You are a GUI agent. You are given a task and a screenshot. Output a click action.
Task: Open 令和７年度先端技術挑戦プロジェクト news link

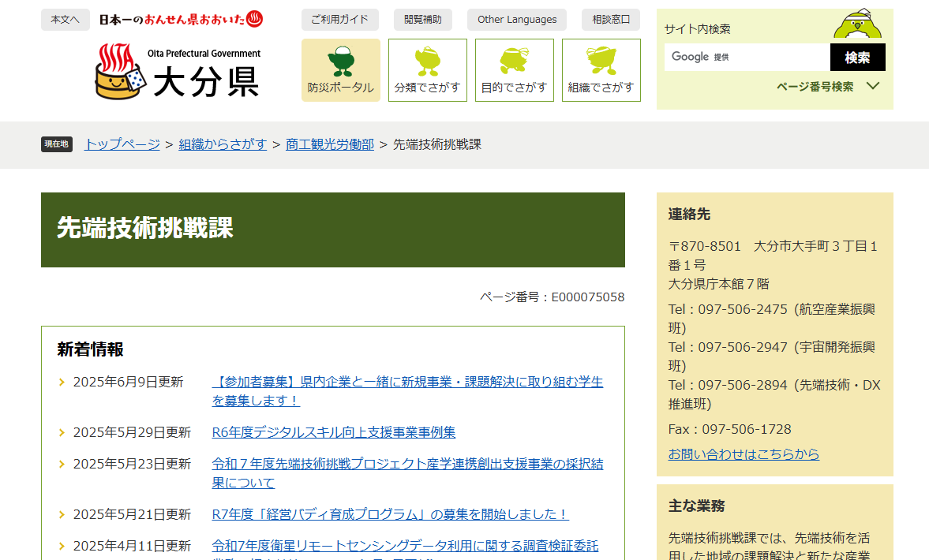pyautogui.click(x=407, y=473)
